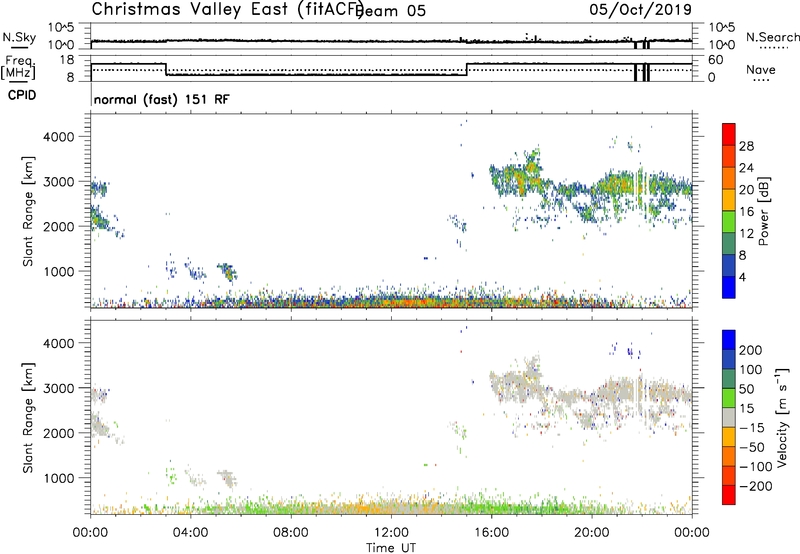Viewport: 800px width, 554px height.
Task: Click the 'Velocity [m s-1]' color bar label
Action: pos(781,417)
